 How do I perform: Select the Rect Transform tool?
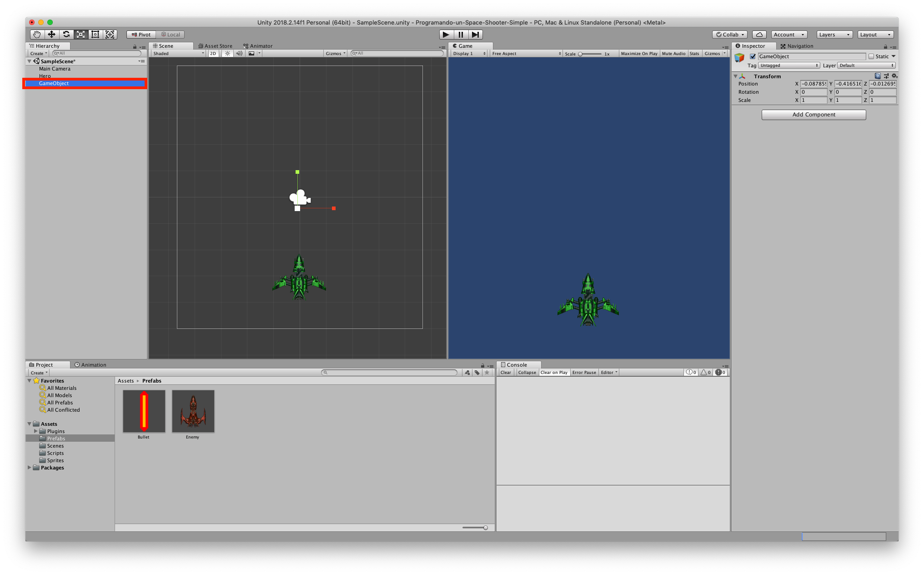click(x=95, y=35)
